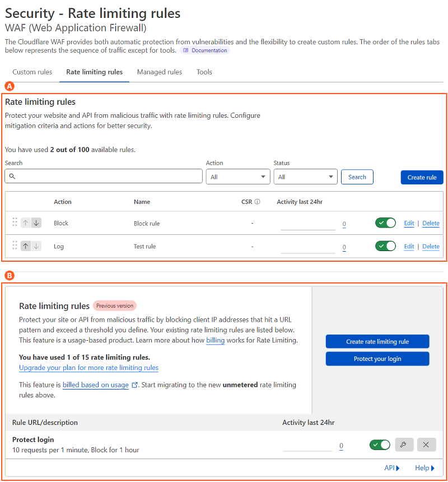448x482 pixels.
Task: Move the Test rule up using the up arrow
Action: [26, 245]
